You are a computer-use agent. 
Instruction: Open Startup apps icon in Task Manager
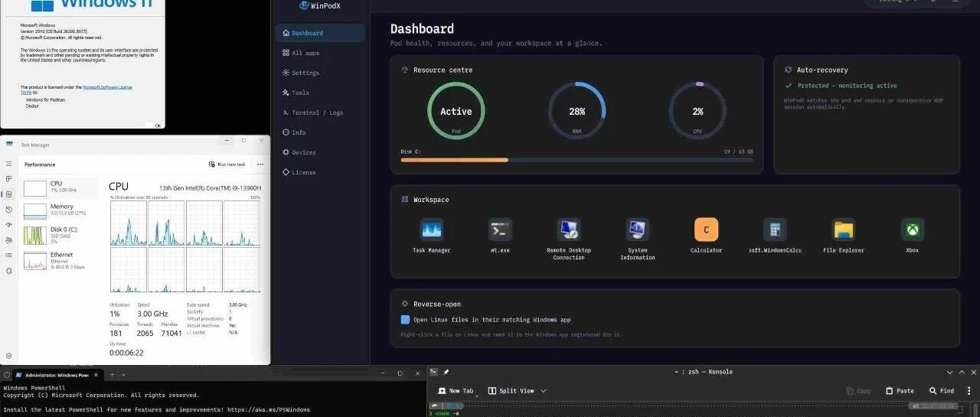[x=8, y=224]
